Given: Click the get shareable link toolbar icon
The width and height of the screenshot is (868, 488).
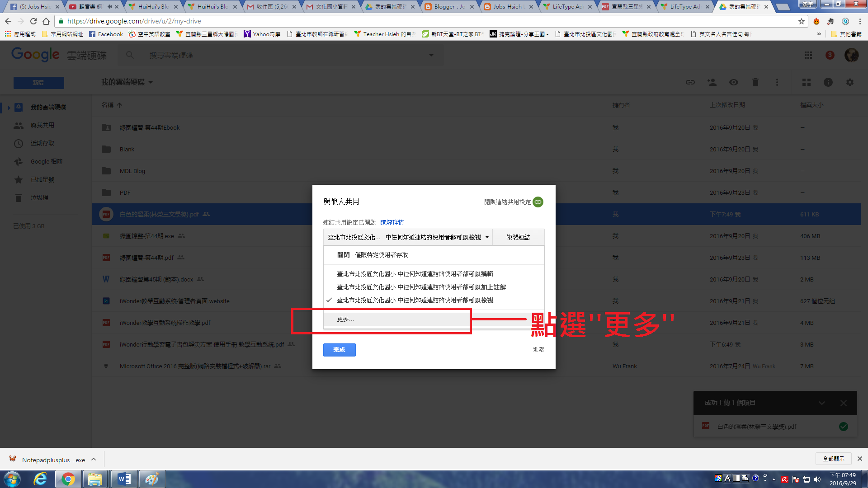Looking at the screenshot, I should point(690,82).
